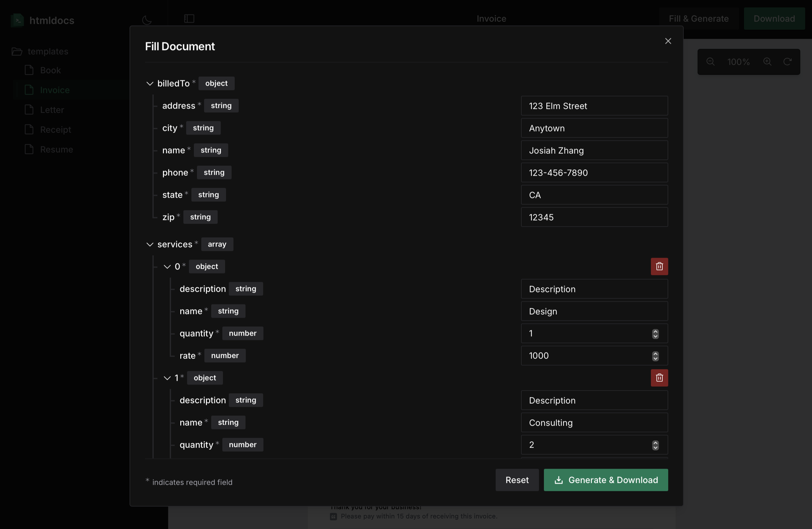Edit the address field 123 Elm Street
The image size is (812, 529).
(594, 106)
